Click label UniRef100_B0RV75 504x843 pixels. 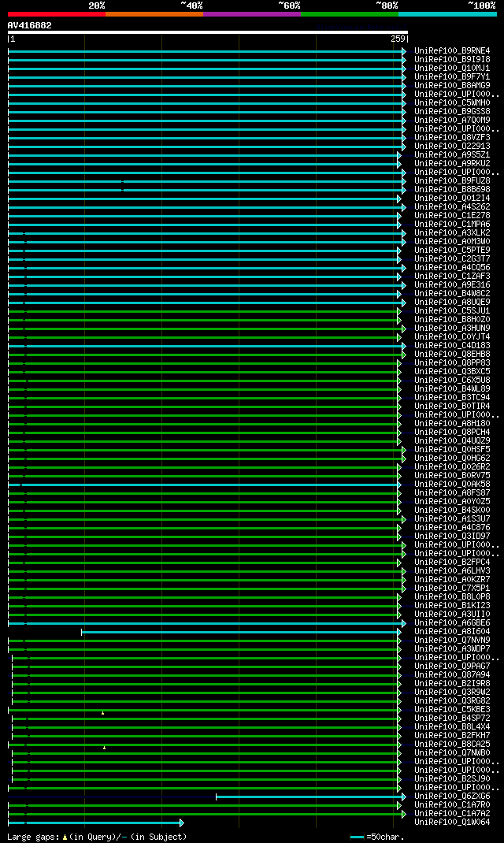click(x=452, y=475)
